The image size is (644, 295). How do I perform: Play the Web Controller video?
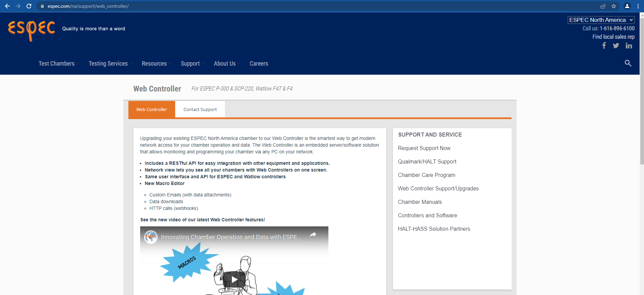[234, 279]
